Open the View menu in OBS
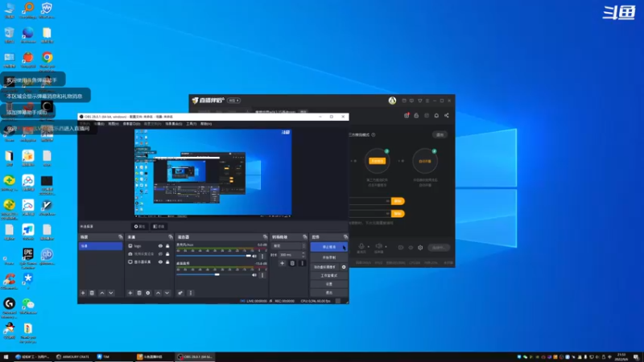Screen dimensions: 644x362 click(114, 124)
